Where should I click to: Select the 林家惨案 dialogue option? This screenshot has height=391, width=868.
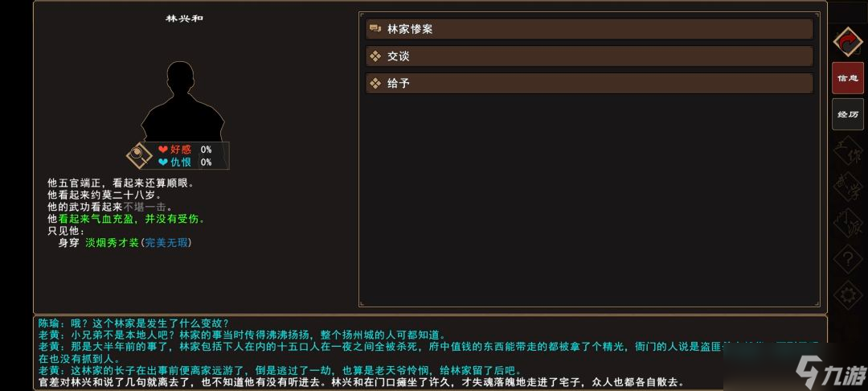[x=589, y=29]
